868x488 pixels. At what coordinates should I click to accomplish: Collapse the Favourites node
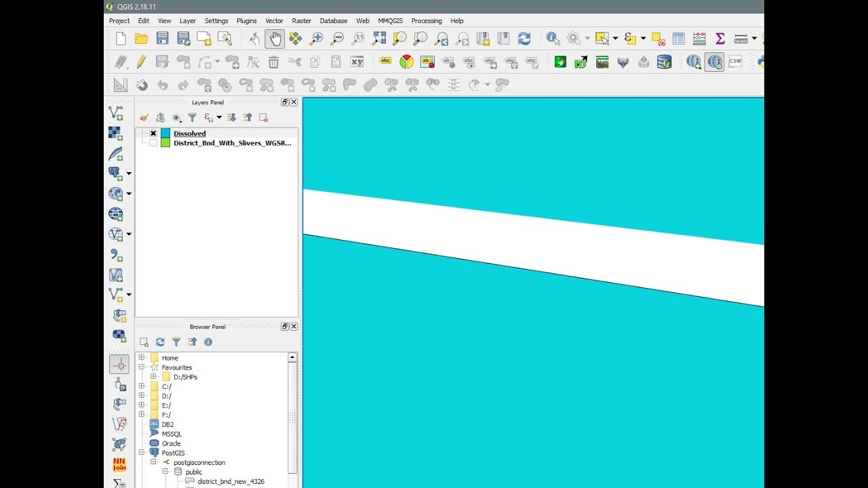click(x=142, y=367)
